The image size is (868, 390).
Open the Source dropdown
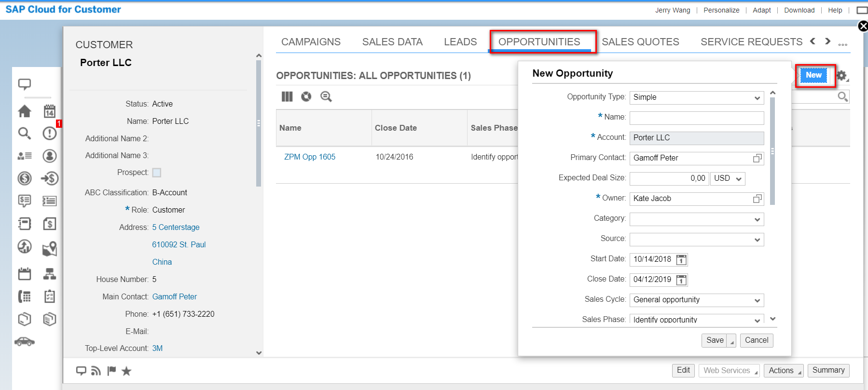pyautogui.click(x=697, y=239)
